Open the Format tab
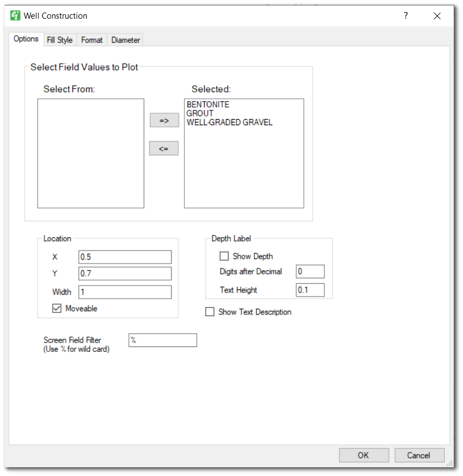 coord(92,40)
